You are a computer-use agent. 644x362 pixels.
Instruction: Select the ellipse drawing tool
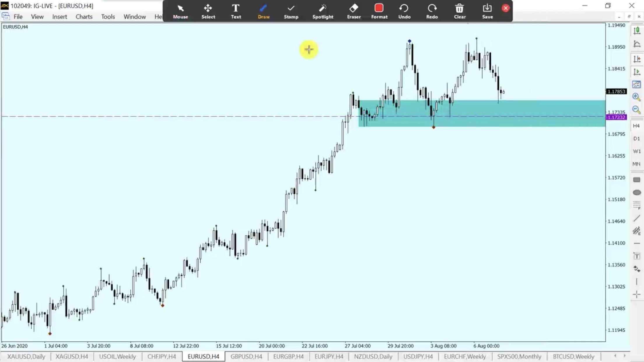coord(637,192)
